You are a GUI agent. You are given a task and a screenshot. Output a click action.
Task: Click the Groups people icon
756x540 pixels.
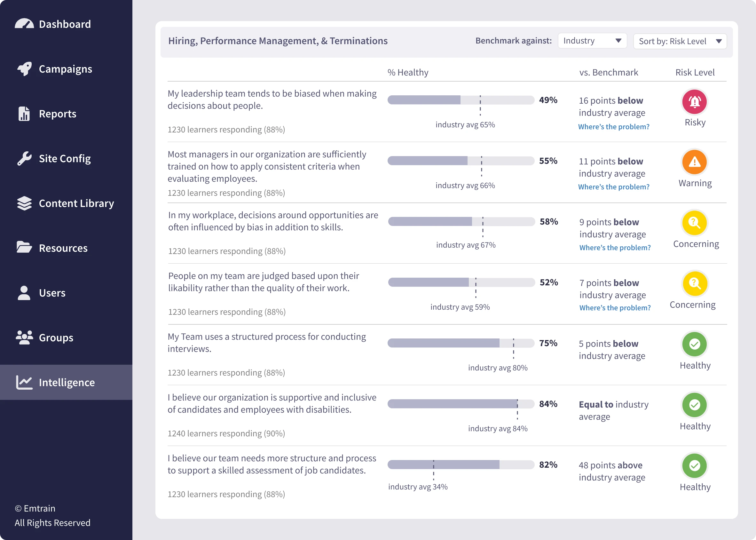(24, 337)
